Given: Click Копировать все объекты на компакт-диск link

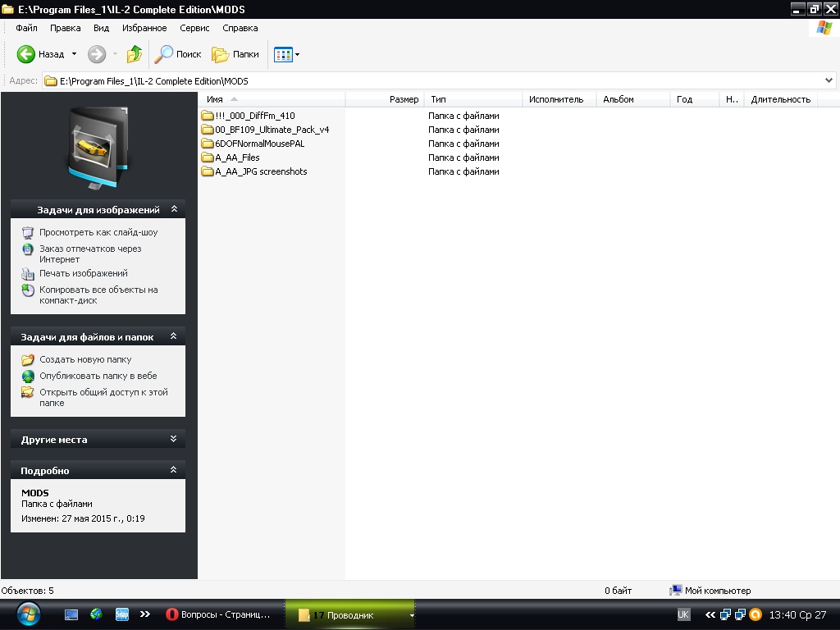Looking at the screenshot, I should (98, 295).
